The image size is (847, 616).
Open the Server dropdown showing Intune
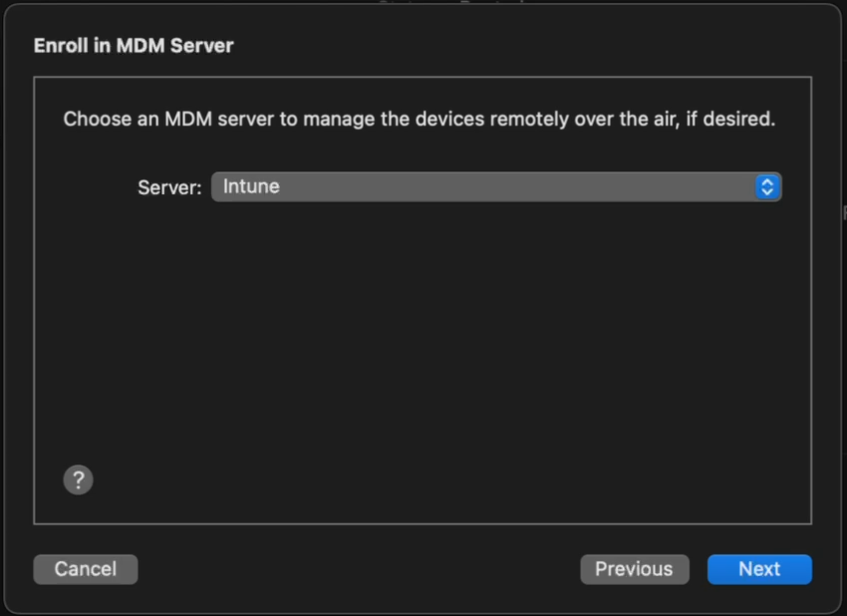click(x=495, y=186)
